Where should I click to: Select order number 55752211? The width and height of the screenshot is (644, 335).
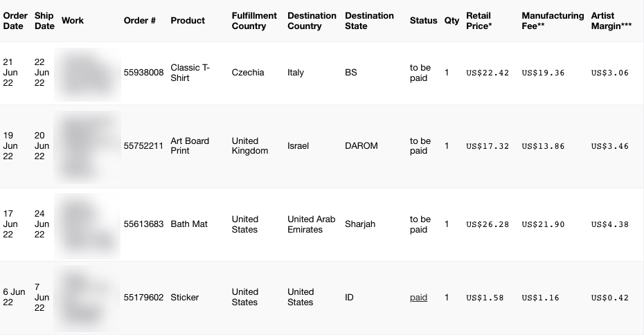coord(144,146)
